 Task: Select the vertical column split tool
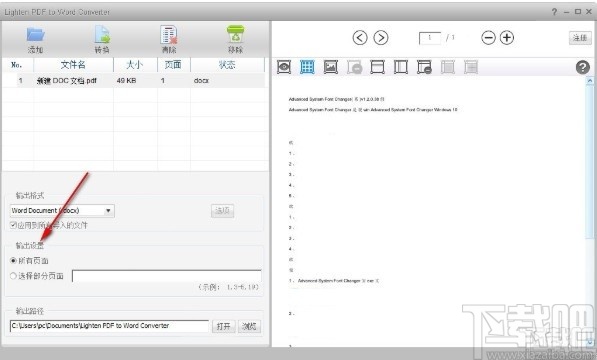(401, 67)
